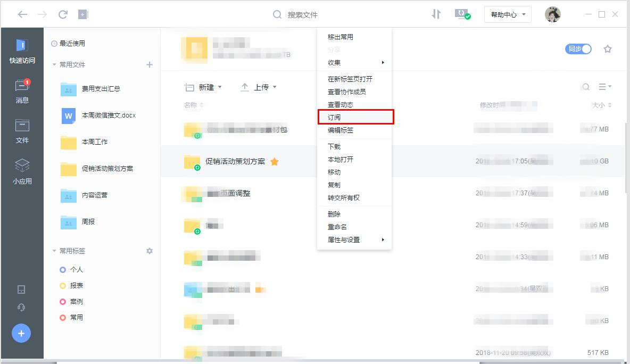Open the file list search magnifier
This screenshot has height=364, width=630.
click(585, 86)
